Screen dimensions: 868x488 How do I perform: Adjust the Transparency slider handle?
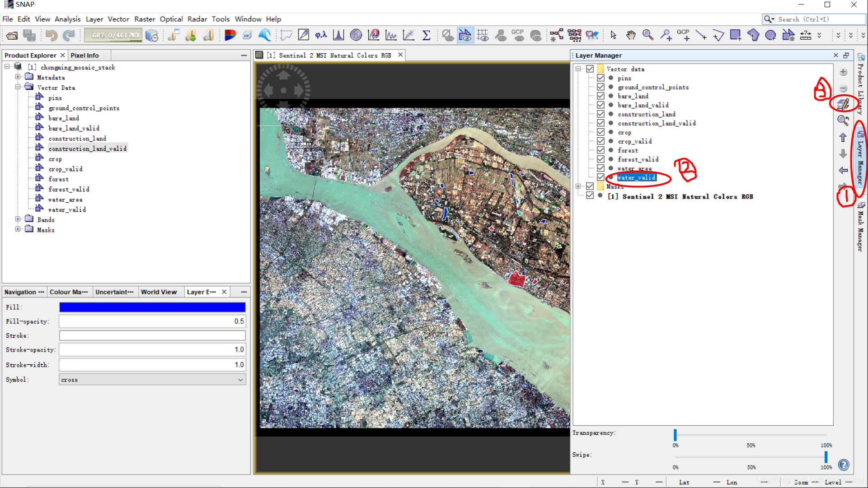click(x=675, y=435)
